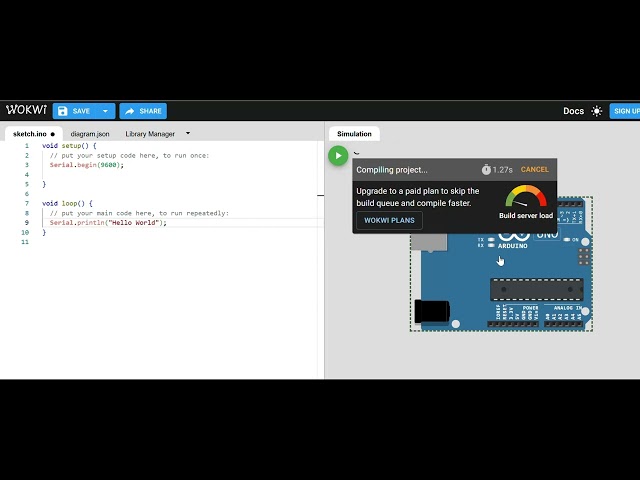Click the build server load gauge

[526, 196]
